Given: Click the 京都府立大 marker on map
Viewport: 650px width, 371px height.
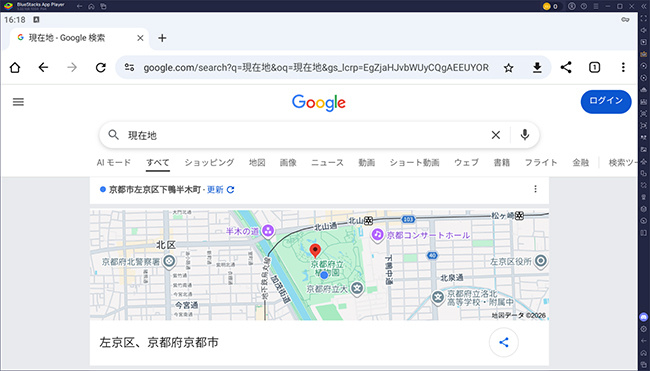Looking at the screenshot, I should click(357, 288).
